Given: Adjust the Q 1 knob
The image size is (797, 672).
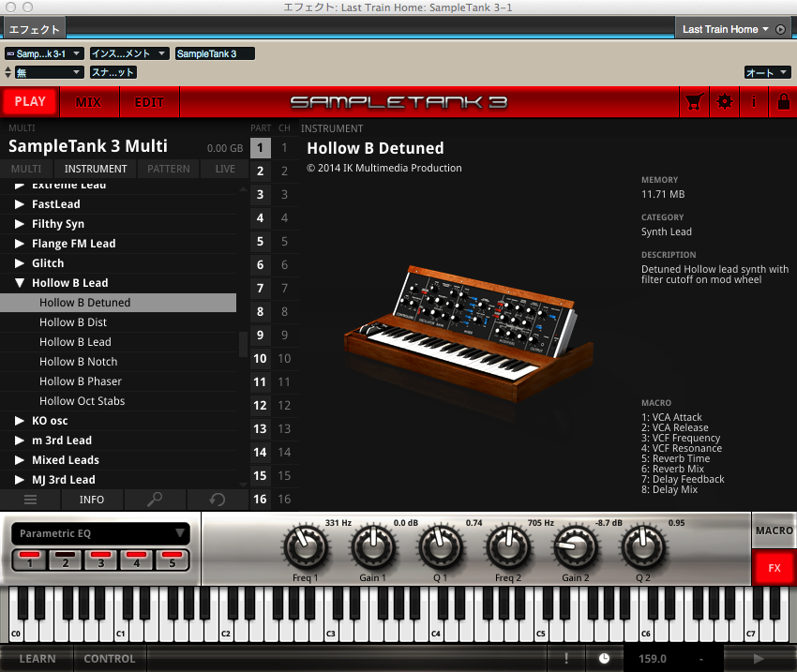Looking at the screenshot, I should 440,547.
